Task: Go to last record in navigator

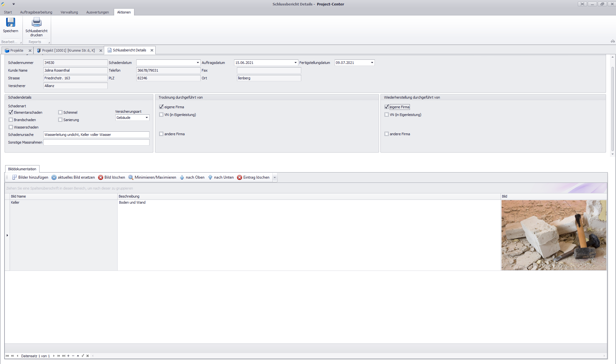Action: click(64, 356)
